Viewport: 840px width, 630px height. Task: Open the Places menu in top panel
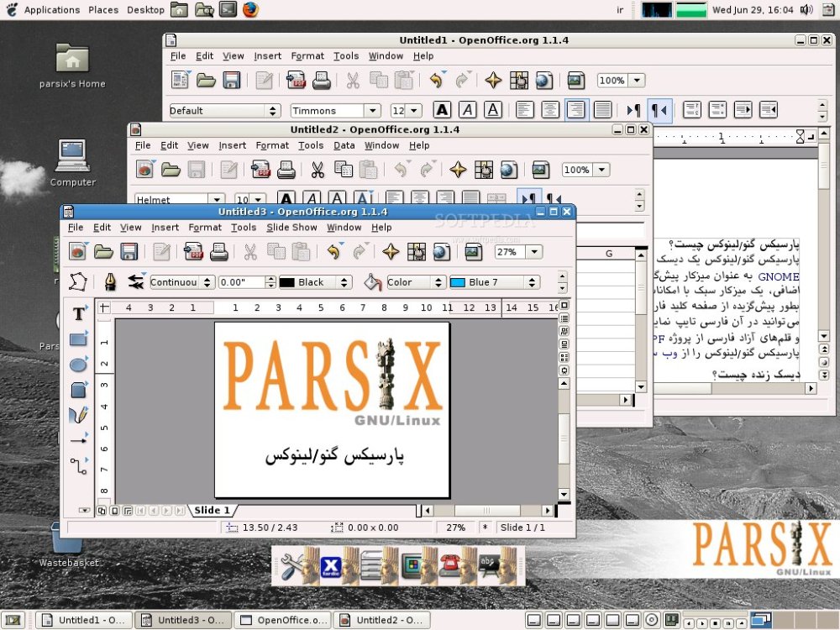click(x=103, y=9)
